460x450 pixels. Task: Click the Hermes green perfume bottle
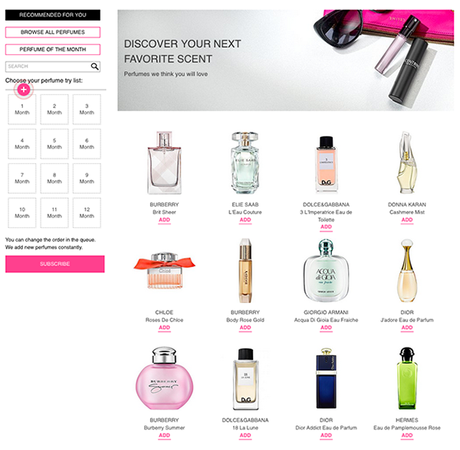(x=407, y=379)
